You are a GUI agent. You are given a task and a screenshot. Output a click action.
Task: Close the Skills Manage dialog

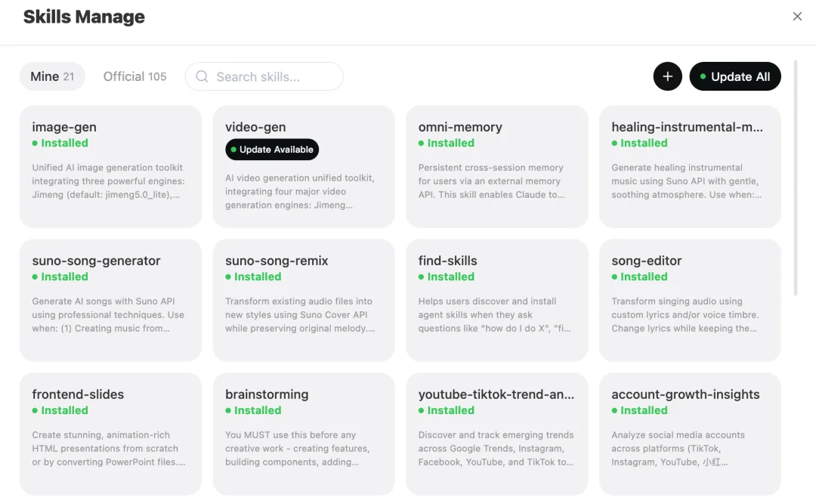(797, 17)
